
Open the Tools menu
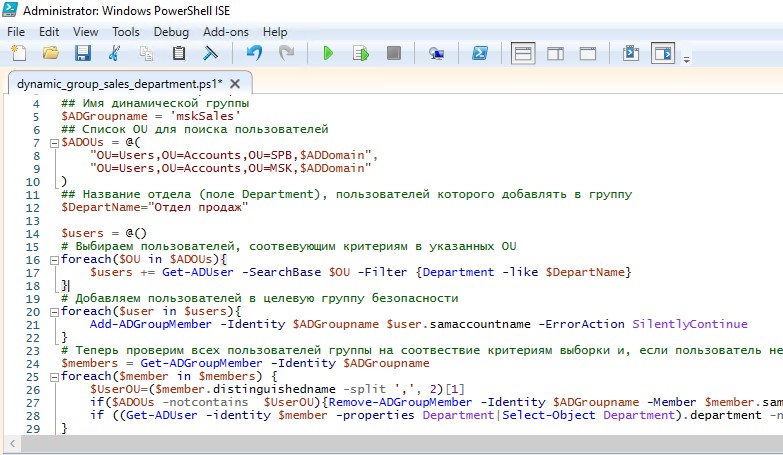(126, 32)
